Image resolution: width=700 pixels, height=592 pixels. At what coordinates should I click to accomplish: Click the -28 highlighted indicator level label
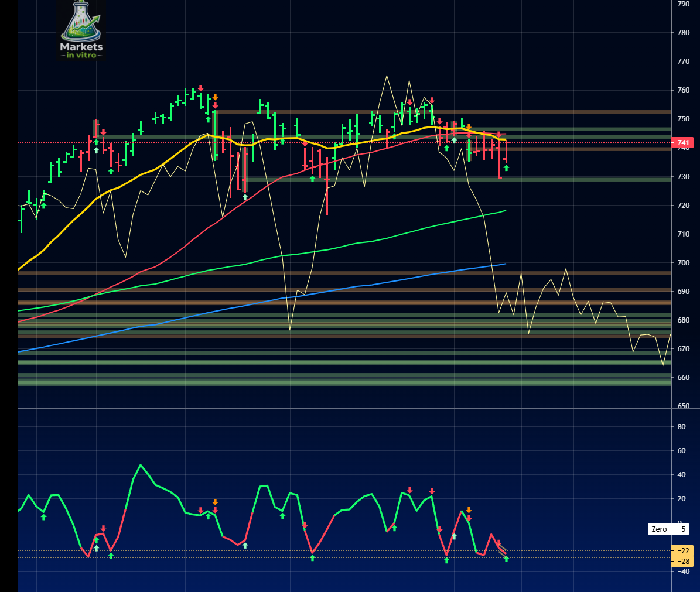pyautogui.click(x=682, y=561)
